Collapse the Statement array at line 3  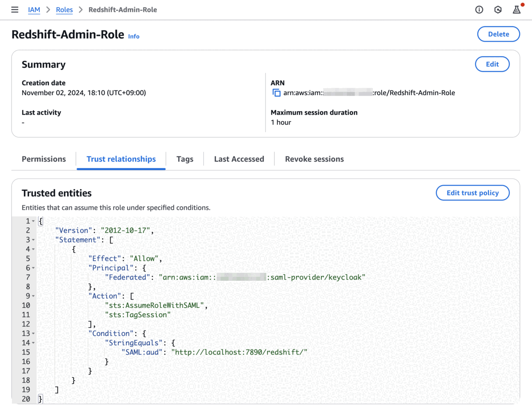click(x=33, y=240)
